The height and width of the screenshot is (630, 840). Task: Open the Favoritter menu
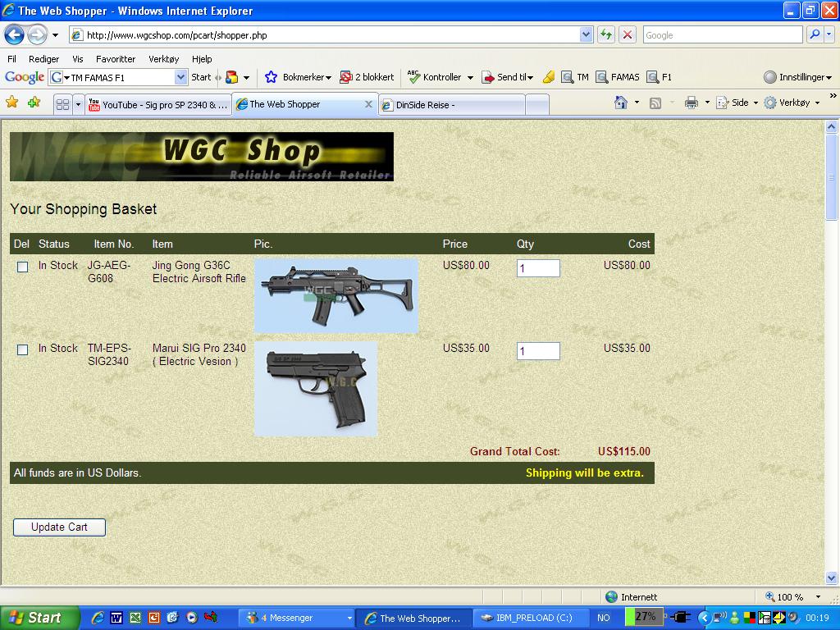[116, 59]
